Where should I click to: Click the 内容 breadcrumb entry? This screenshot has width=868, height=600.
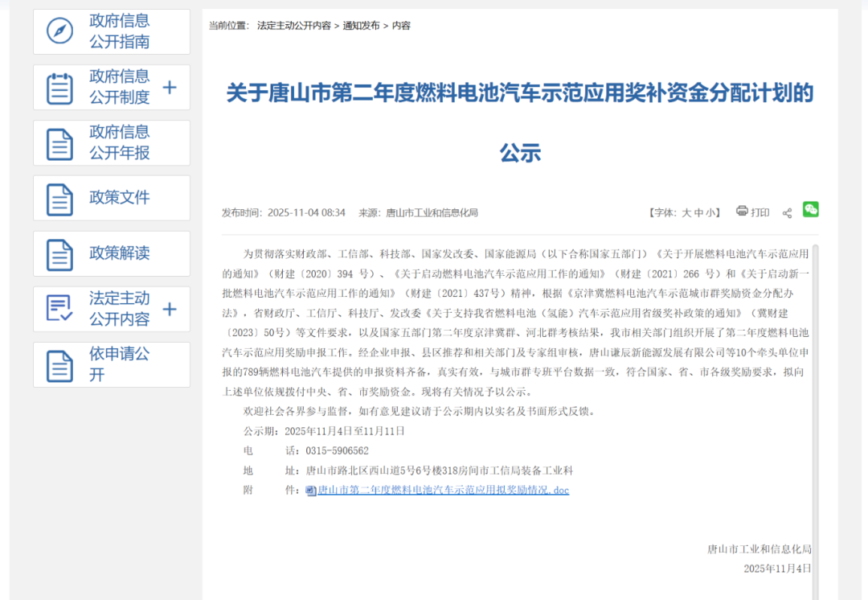click(400, 26)
